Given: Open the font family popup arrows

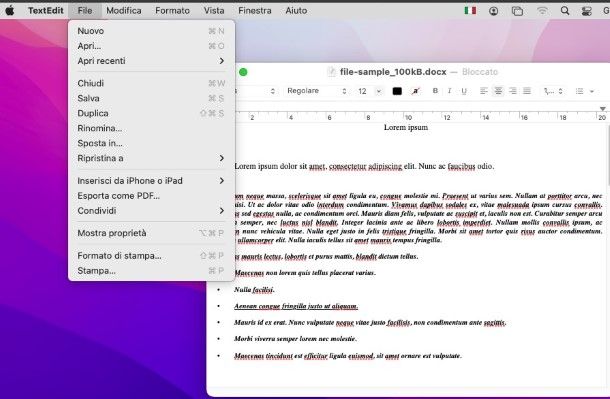Looking at the screenshot, I should pos(272,91).
